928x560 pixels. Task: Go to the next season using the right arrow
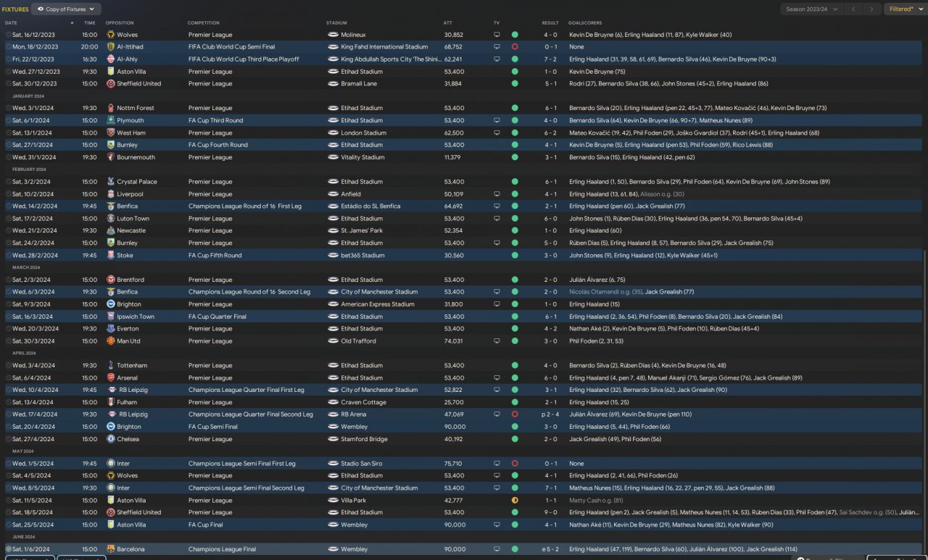871,9
